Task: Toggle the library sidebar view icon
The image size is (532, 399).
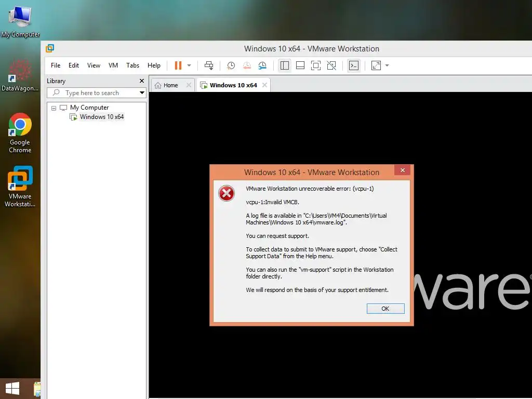Action: pos(285,65)
